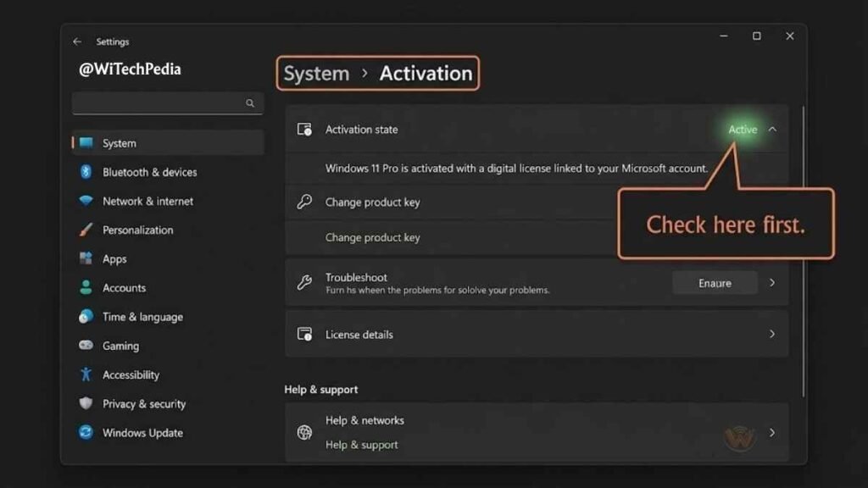
Task: Click the Personalization paintbrush icon
Action: tap(86, 230)
